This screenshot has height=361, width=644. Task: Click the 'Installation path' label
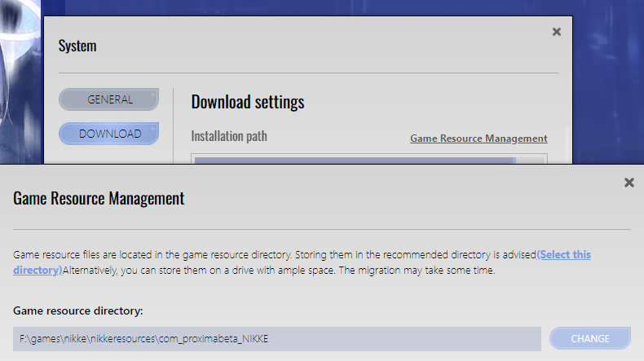pyautogui.click(x=229, y=136)
